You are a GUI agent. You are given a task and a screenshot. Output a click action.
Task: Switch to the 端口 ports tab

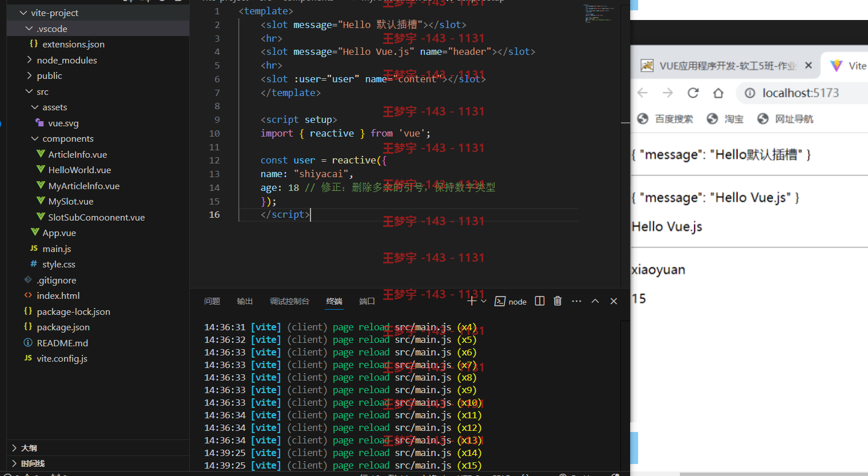[367, 301]
